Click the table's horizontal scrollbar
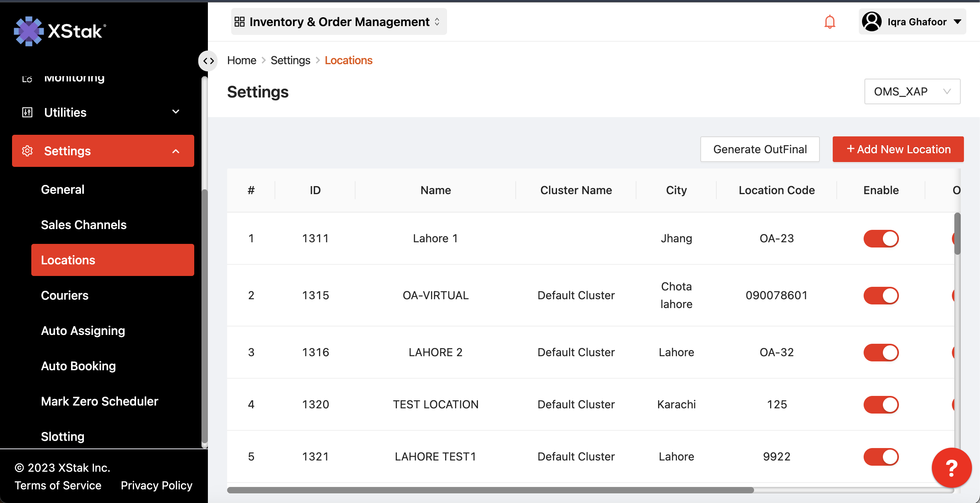The width and height of the screenshot is (980, 503). tap(490, 490)
